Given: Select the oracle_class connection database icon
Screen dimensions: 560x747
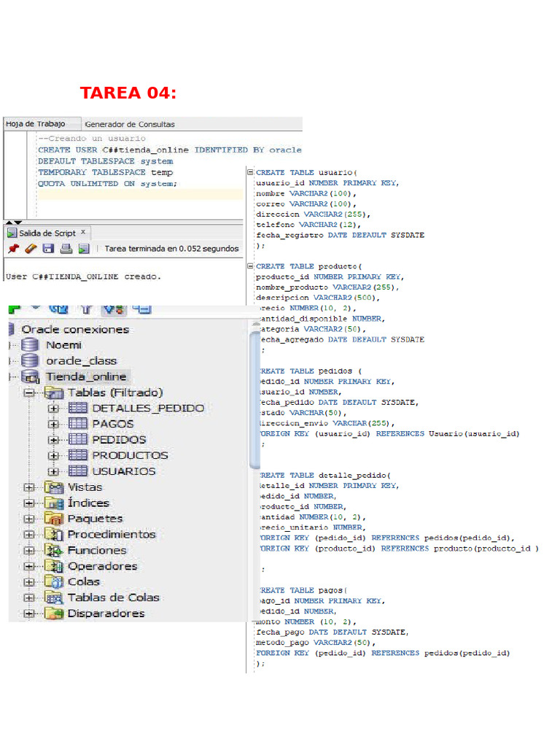Looking at the screenshot, I should coord(30,360).
